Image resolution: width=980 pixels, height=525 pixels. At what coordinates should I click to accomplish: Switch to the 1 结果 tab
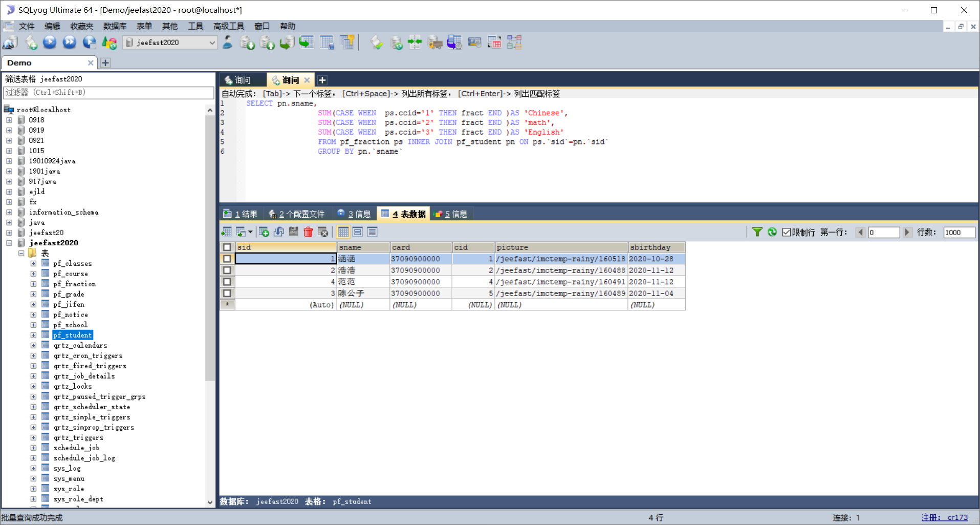(241, 214)
